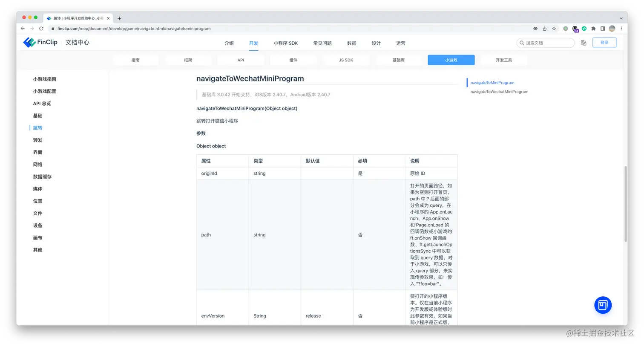Image resolution: width=644 pixels, height=347 pixels.
Task: Open 小游戏指南 in sidebar
Action: click(45, 79)
